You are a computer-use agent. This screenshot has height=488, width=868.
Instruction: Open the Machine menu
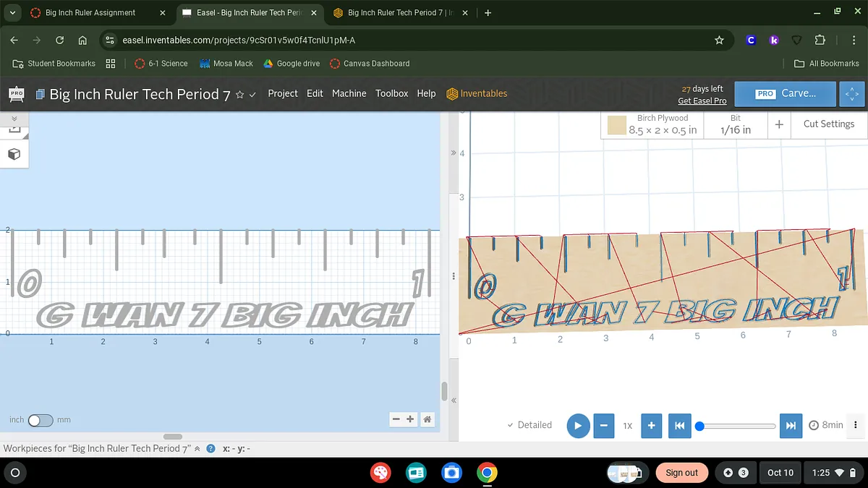click(349, 93)
